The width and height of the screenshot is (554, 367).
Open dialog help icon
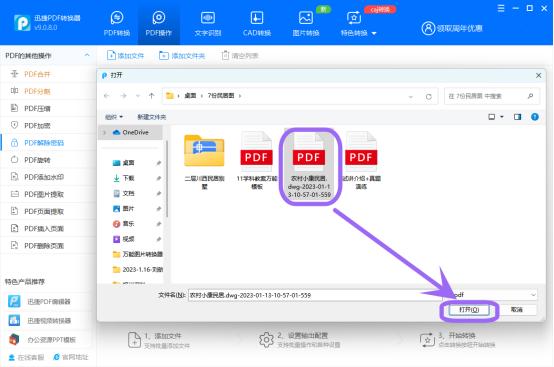(x=535, y=117)
